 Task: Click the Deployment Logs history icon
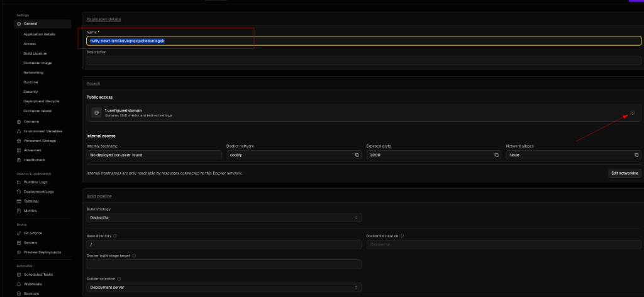pos(19,192)
